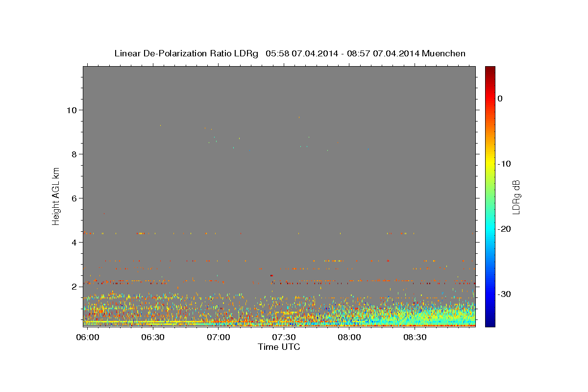Click the height tick label 2
The image size is (588, 392).
(x=74, y=286)
